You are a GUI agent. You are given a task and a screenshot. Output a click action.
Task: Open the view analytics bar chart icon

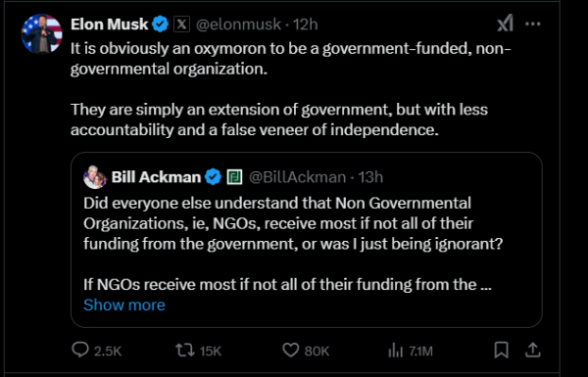pyautogui.click(x=395, y=351)
